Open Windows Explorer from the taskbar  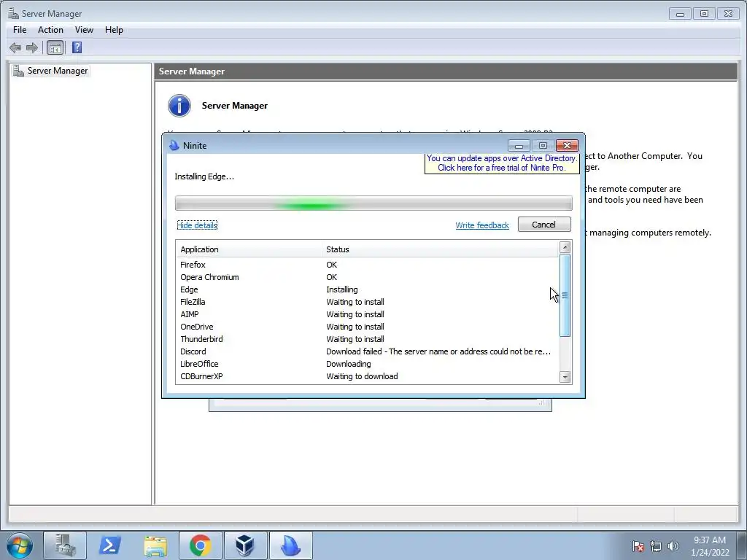pyautogui.click(x=155, y=545)
